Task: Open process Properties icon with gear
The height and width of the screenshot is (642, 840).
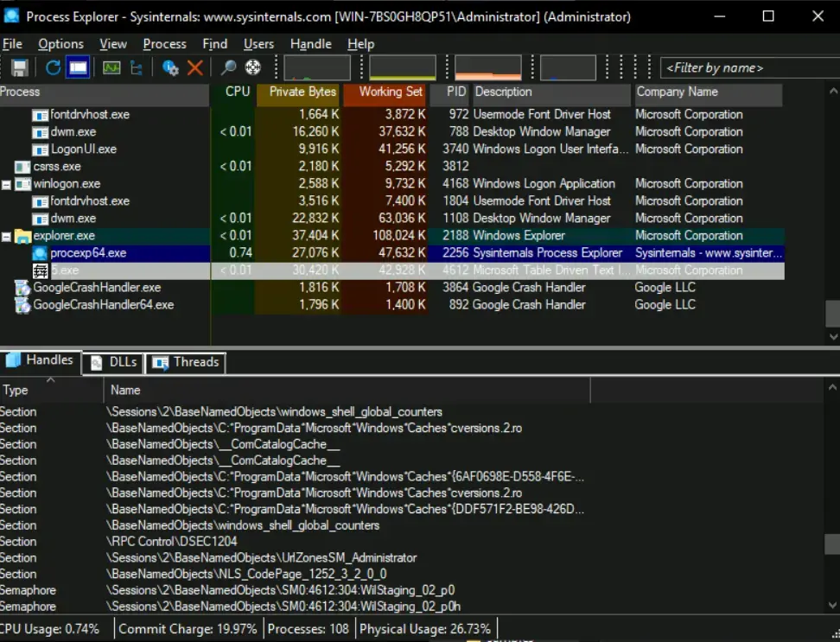Action: [170, 67]
